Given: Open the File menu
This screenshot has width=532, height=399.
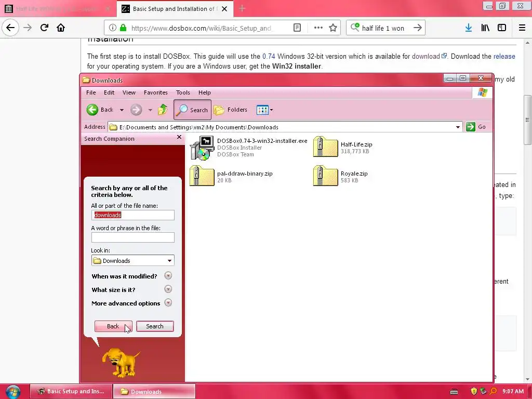Looking at the screenshot, I should pos(91,92).
